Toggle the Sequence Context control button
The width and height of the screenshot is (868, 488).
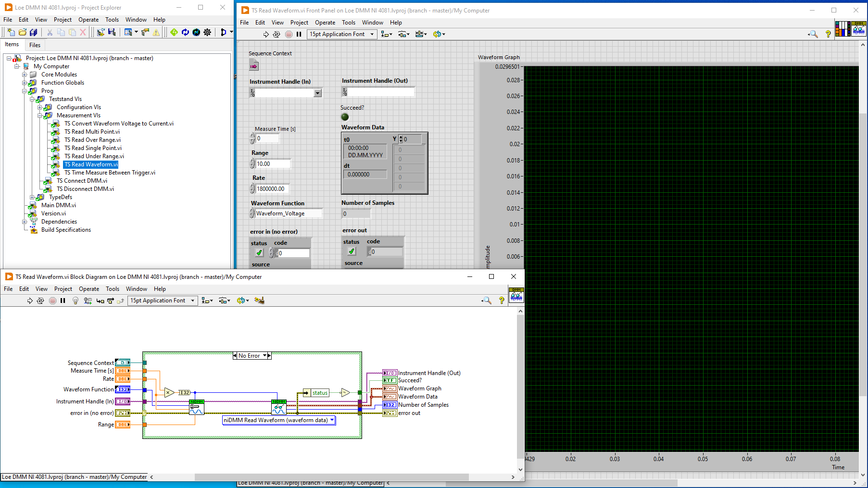pos(254,66)
